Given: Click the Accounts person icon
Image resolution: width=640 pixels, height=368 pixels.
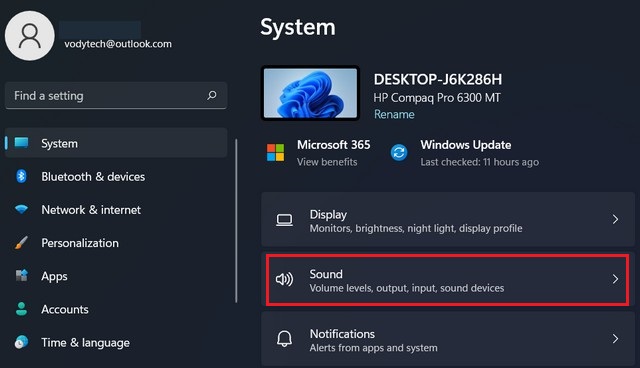Looking at the screenshot, I should click(x=21, y=309).
